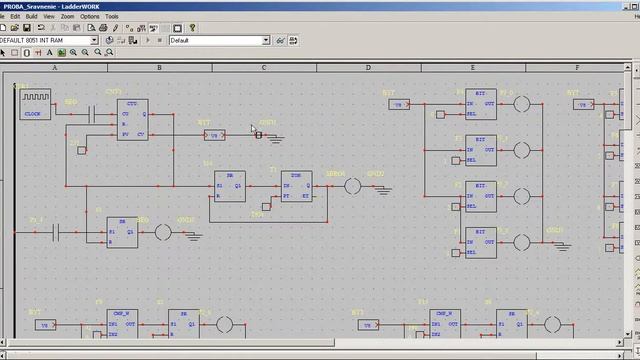Select the CLOCK block in the diagram
The width and height of the screenshot is (640, 360).
click(36, 104)
